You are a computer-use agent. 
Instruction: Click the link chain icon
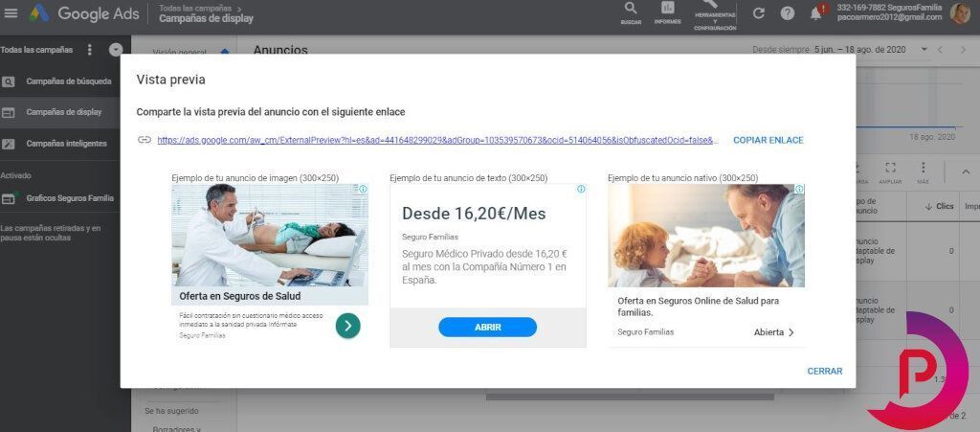point(145,140)
